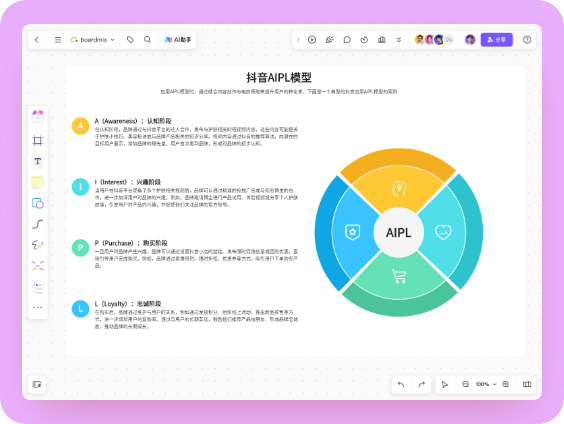Open the templates gallery icon in sidebar
The image size is (564, 424).
point(38,116)
